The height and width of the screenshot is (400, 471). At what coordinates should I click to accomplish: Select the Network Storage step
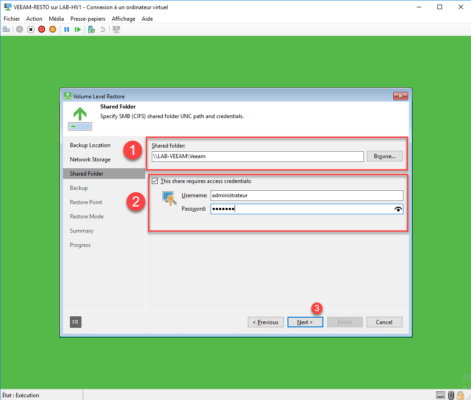click(90, 160)
